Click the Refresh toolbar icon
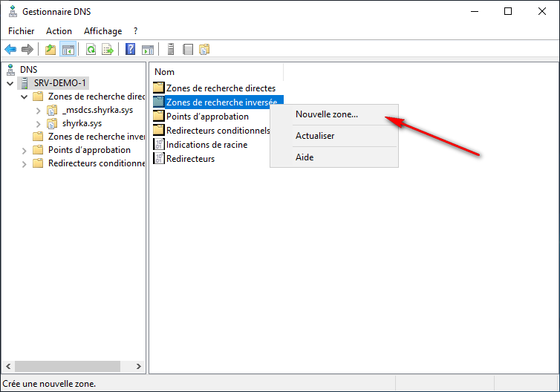This screenshot has height=392, width=560. pos(91,50)
